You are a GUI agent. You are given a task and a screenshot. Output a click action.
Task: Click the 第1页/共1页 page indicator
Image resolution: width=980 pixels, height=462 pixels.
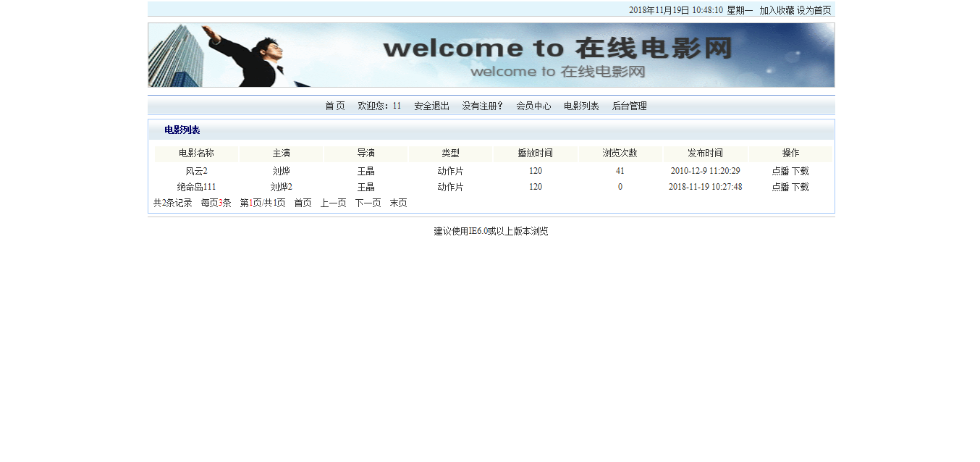coord(263,203)
